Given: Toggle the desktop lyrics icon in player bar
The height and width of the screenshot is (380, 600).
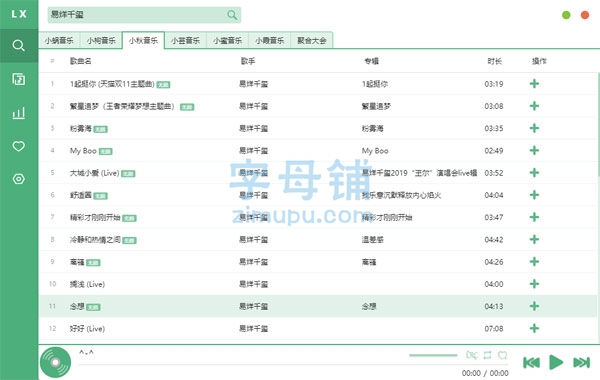Looking at the screenshot, I should tap(471, 355).
